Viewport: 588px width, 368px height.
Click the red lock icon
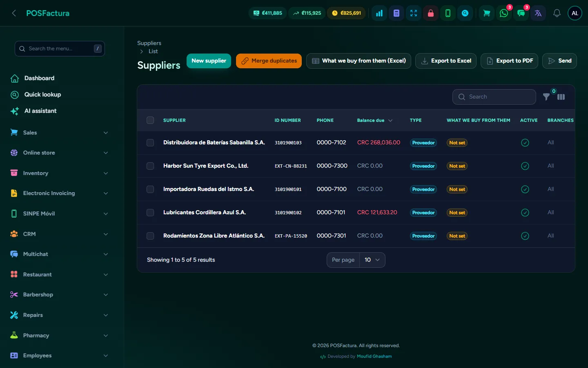click(x=431, y=13)
